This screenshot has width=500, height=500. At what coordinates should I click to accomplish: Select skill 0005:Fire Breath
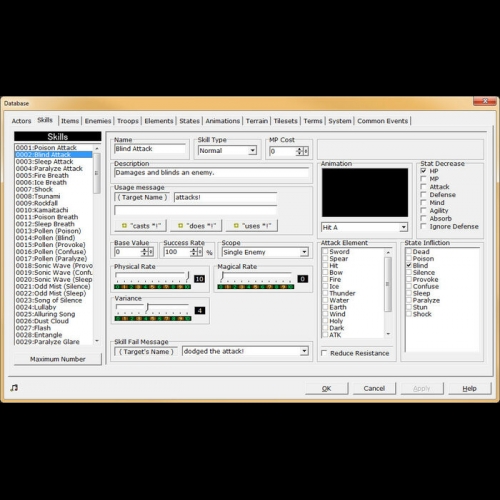[53, 175]
